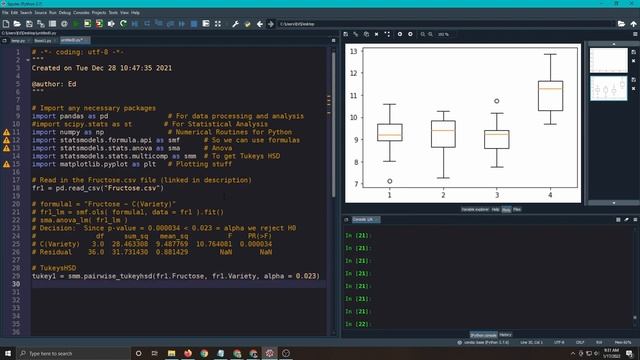Viewport: 640px width, 360px height.
Task: Click the taskbar search box
Action: tap(73, 353)
